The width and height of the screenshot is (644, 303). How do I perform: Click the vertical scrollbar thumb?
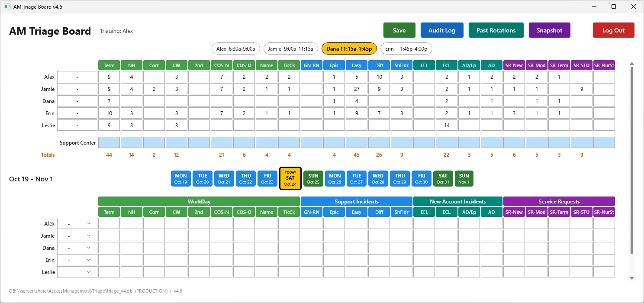click(632, 160)
